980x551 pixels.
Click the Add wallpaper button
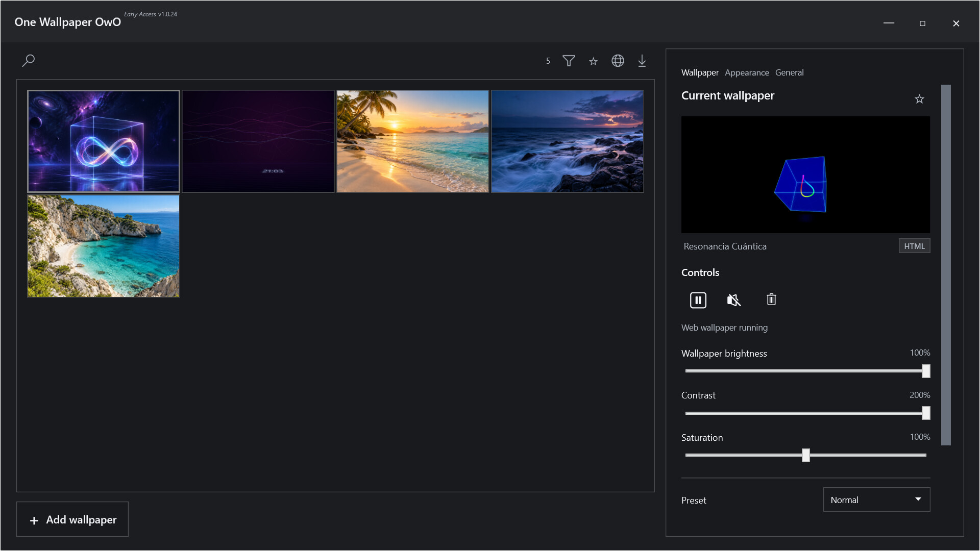pyautogui.click(x=72, y=519)
